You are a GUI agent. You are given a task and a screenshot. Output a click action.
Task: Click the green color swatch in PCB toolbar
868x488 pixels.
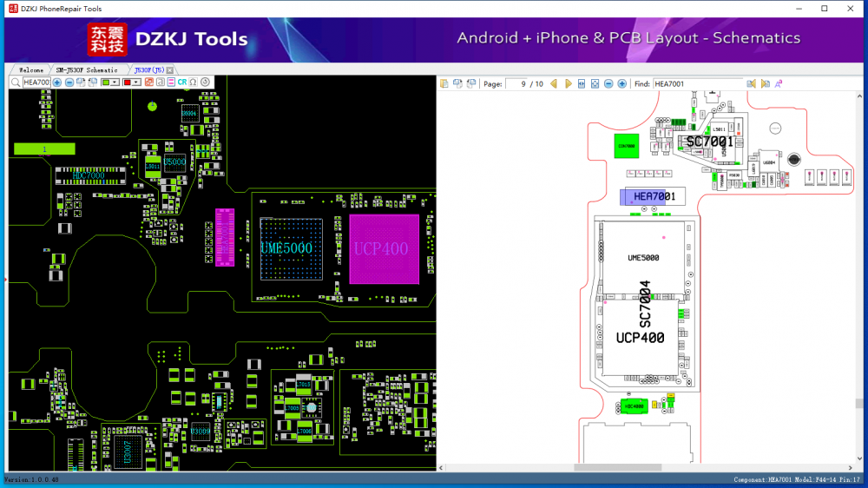pyautogui.click(x=106, y=82)
